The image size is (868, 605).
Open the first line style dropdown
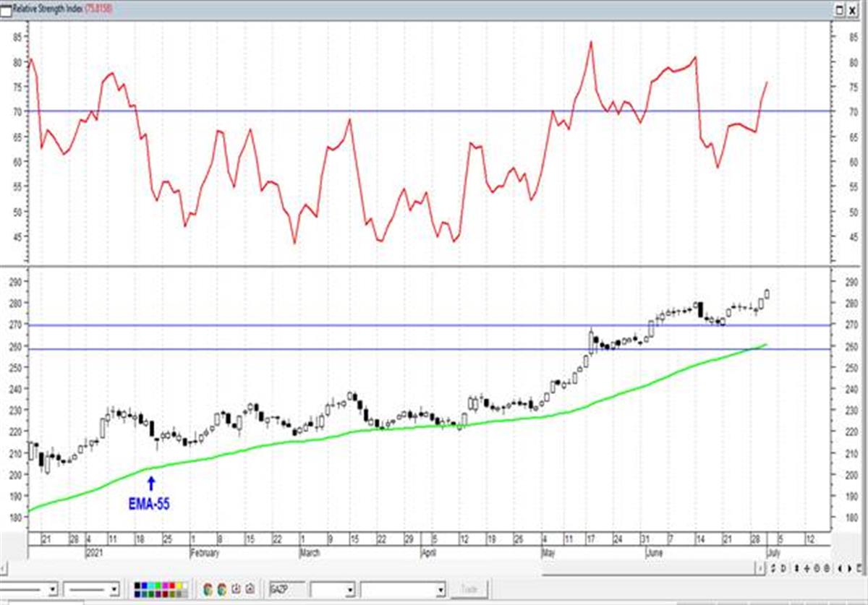click(x=52, y=590)
